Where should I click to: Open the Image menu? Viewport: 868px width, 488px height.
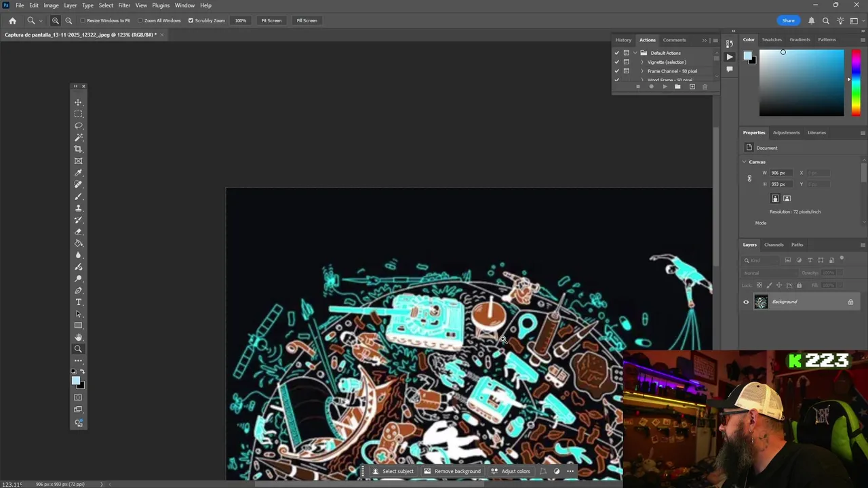[x=51, y=5]
